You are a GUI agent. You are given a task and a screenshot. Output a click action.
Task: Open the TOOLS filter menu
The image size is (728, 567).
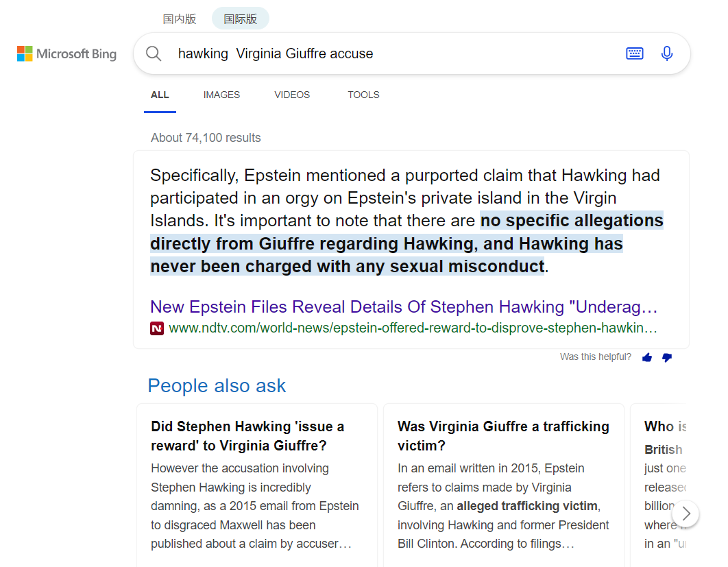click(x=363, y=95)
